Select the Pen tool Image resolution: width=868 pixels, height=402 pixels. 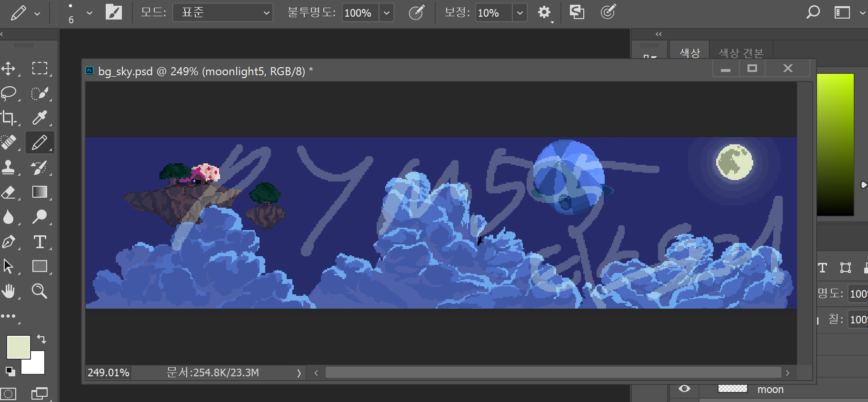click(9, 241)
